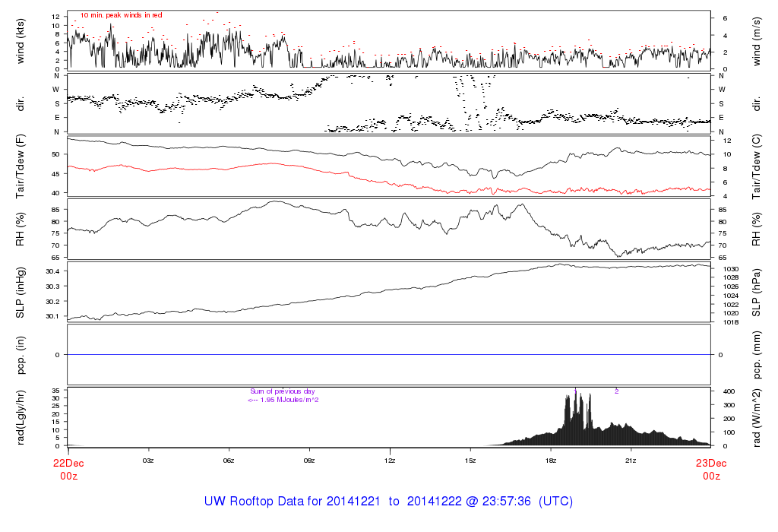Click the "SLP (hPa)" right axis label
Image resolution: width=778 pixels, height=532 pixels.
coord(756,293)
